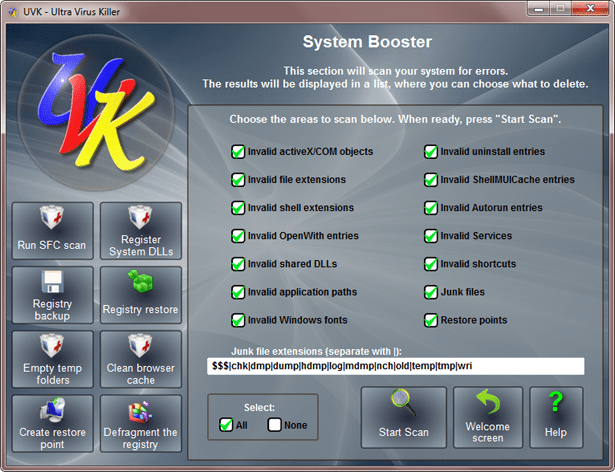This screenshot has height=472, width=615.
Task: Toggle Invalid shell extensions option
Action: point(238,208)
